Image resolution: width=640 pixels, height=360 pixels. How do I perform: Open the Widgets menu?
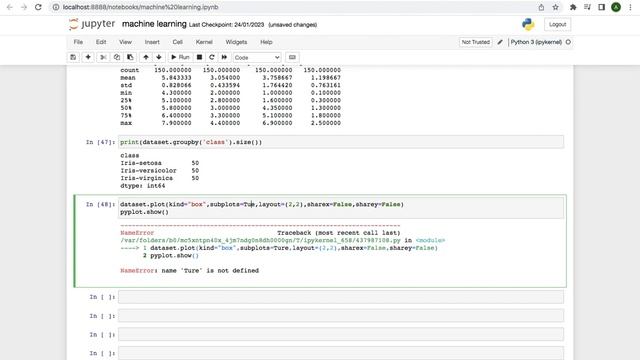click(x=236, y=42)
